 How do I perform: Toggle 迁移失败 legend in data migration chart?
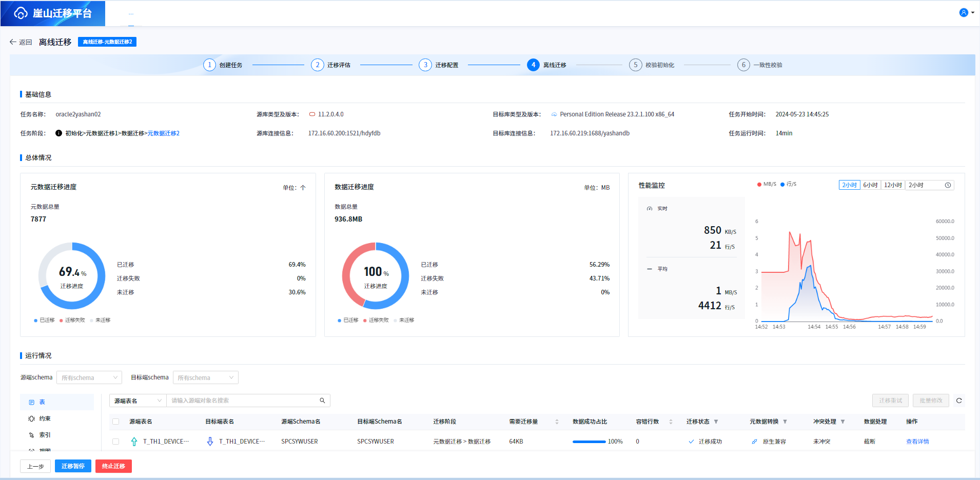[376, 320]
